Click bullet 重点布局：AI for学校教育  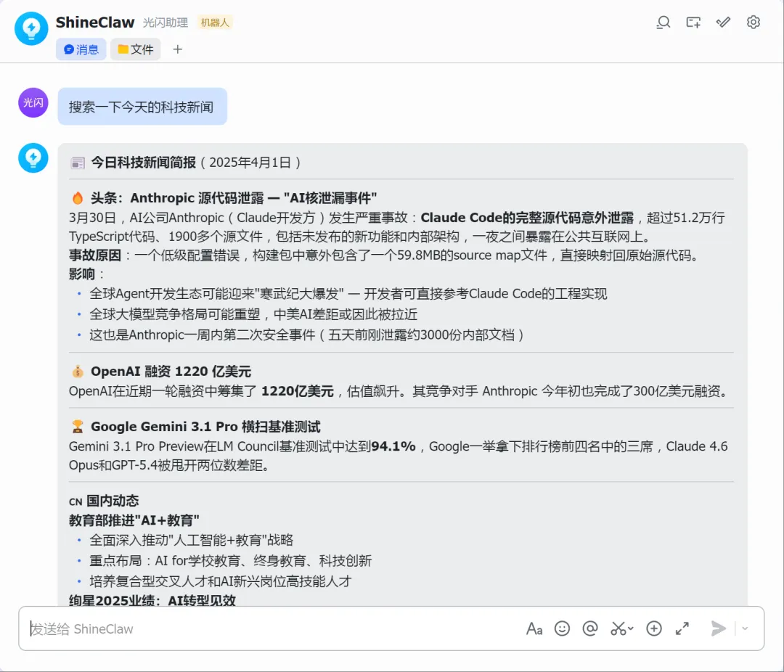[x=231, y=560]
